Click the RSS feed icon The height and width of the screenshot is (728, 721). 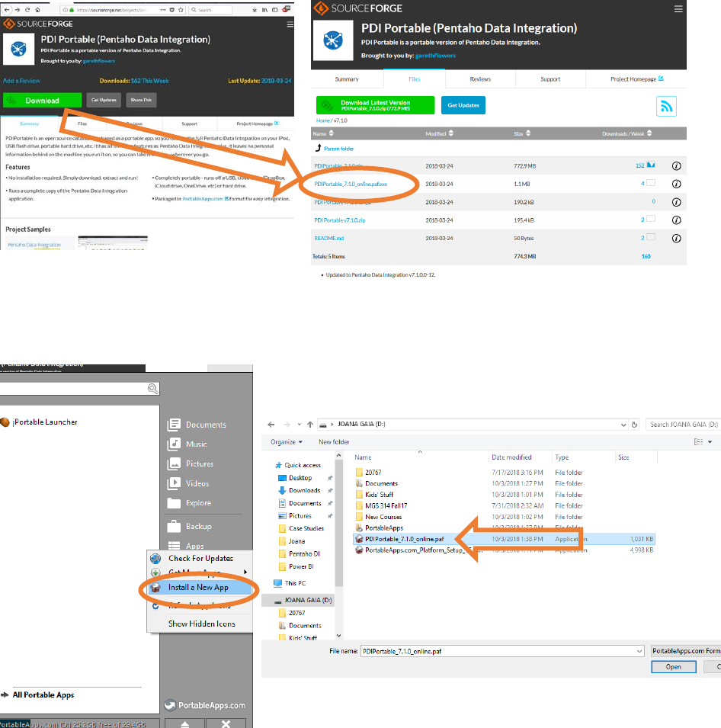click(666, 106)
